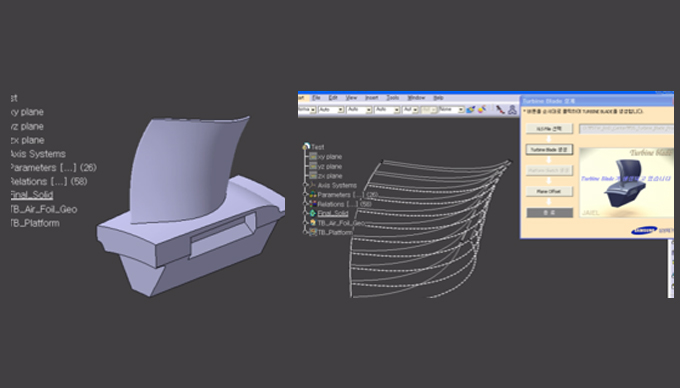Screen dimensions: 680x388
Task: Click the person-shaped icon at toolbar end
Action: [x=513, y=110]
